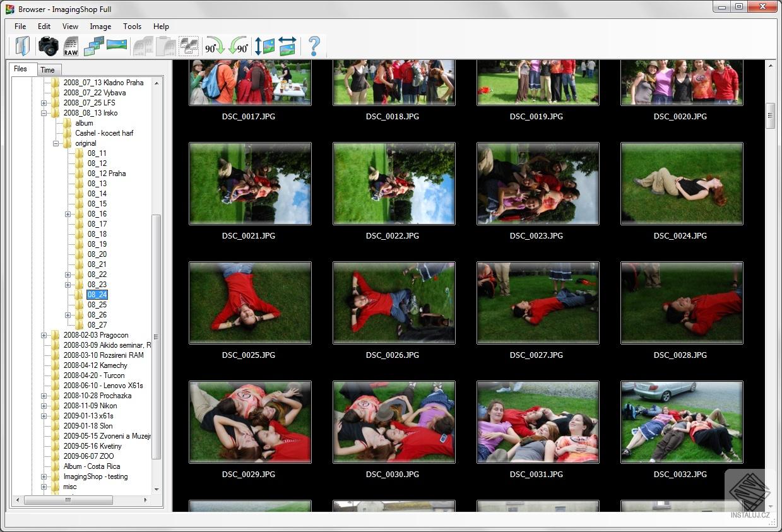Collapse the original folder

click(56, 143)
